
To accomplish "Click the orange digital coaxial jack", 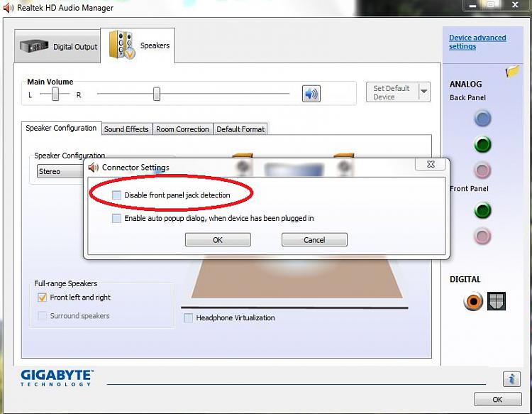I will tap(473, 301).
